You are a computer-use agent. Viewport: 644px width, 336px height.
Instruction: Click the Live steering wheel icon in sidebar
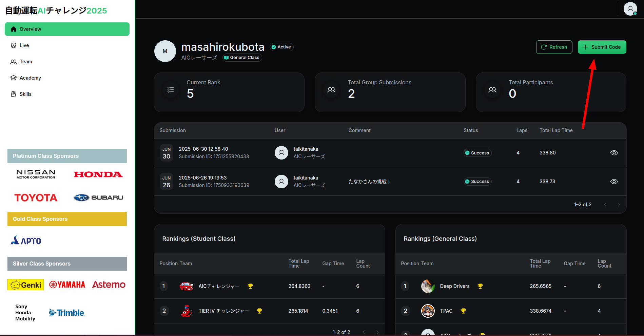click(x=14, y=45)
